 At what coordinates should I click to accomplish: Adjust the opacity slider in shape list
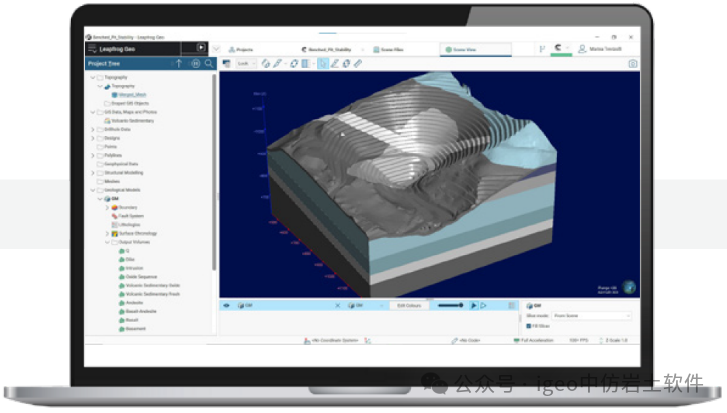coord(449,305)
